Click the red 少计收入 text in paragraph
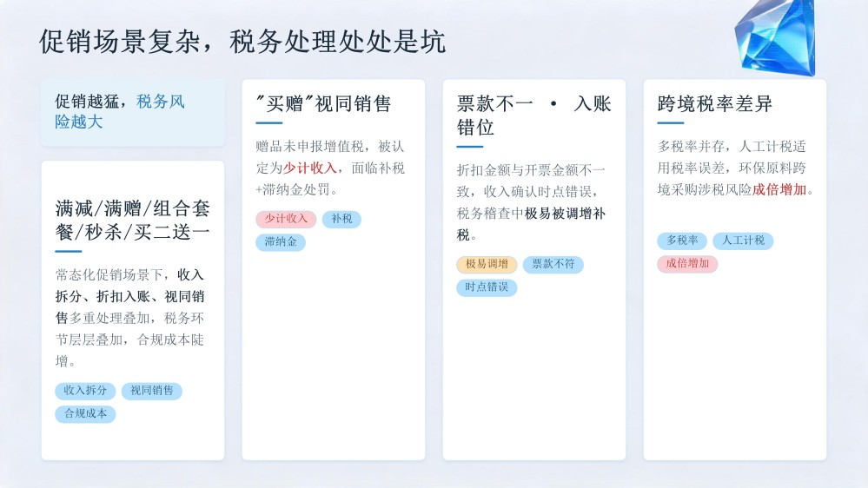The height and width of the screenshot is (488, 868). [x=309, y=168]
